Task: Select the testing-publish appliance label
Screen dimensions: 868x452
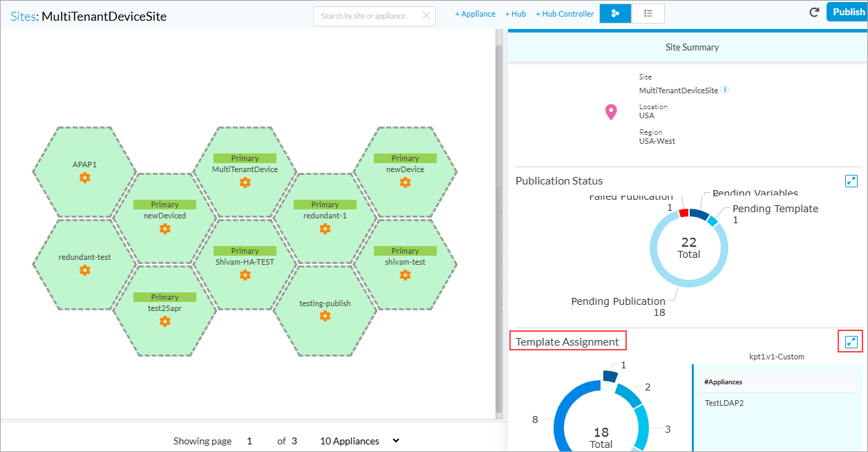Action: tap(325, 303)
